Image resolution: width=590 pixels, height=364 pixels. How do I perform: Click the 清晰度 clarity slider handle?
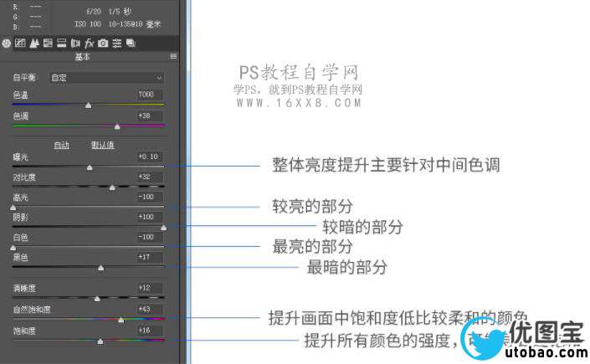(x=97, y=299)
